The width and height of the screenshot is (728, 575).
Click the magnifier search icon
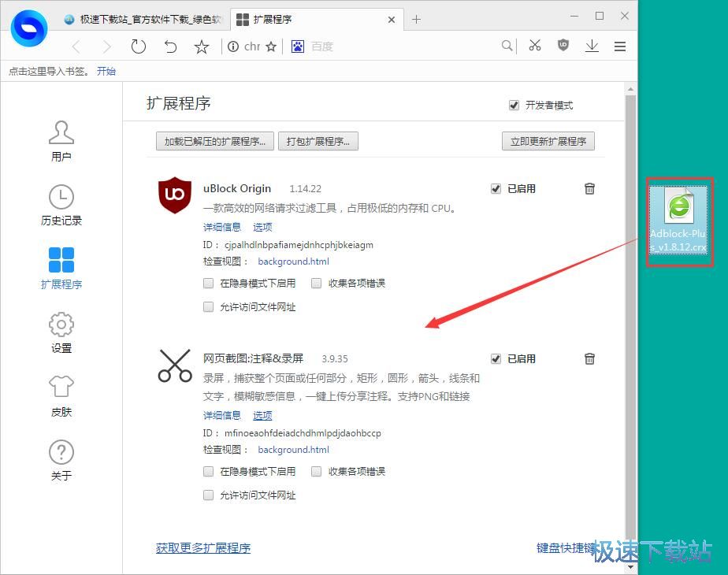tap(507, 46)
